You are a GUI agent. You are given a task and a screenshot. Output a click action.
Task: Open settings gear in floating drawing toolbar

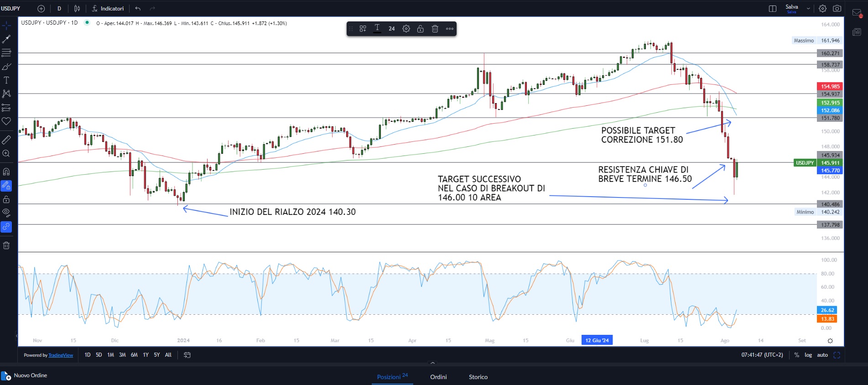click(x=406, y=29)
